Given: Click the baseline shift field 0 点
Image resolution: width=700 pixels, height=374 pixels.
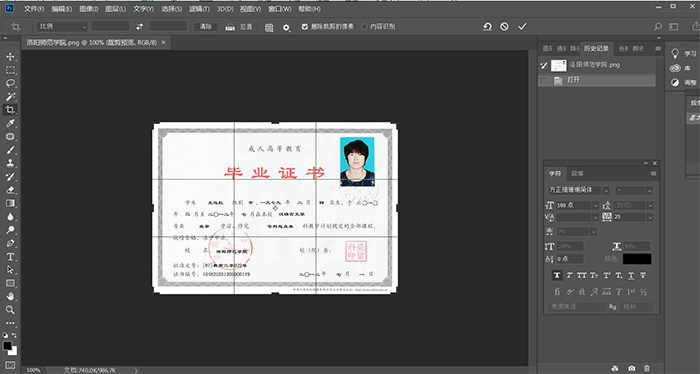Looking at the screenshot, I should (x=570, y=259).
